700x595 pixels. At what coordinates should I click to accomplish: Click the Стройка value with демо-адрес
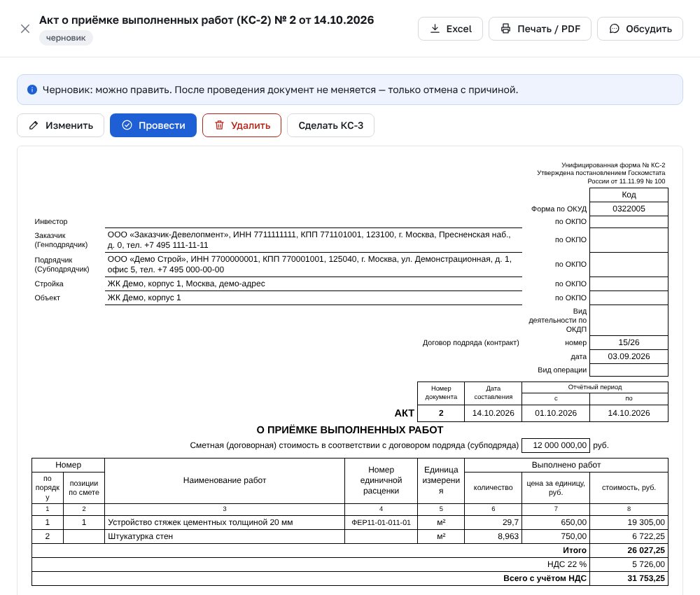pos(314,284)
